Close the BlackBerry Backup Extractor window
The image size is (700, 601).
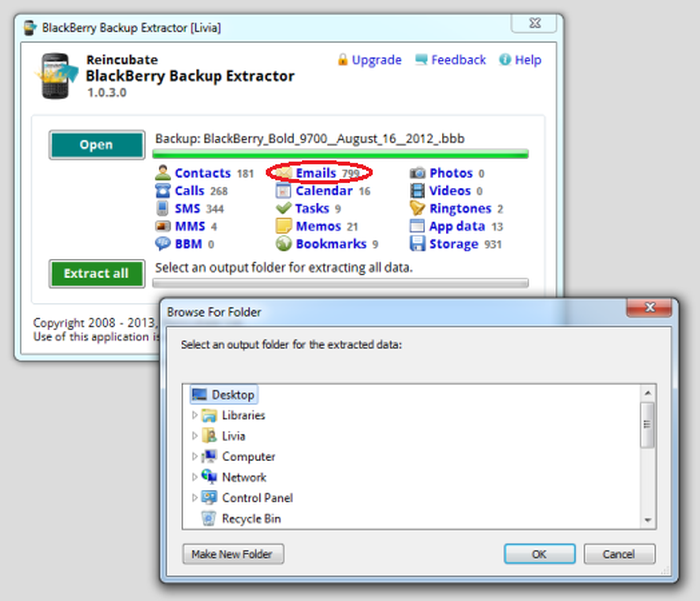[x=534, y=23]
